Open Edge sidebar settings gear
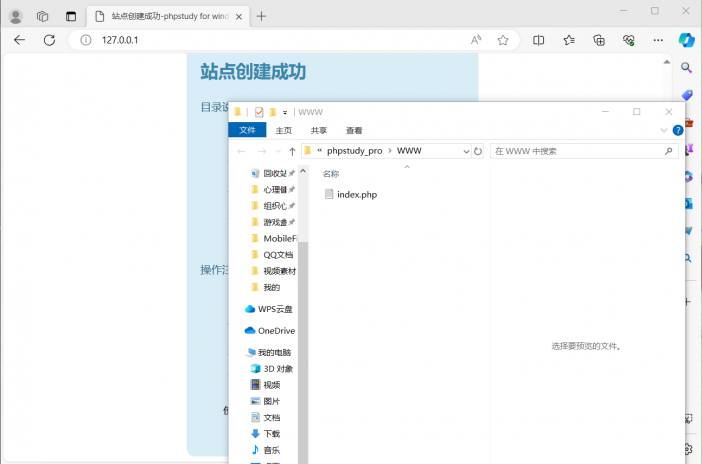This screenshot has width=702, height=464. (x=689, y=449)
